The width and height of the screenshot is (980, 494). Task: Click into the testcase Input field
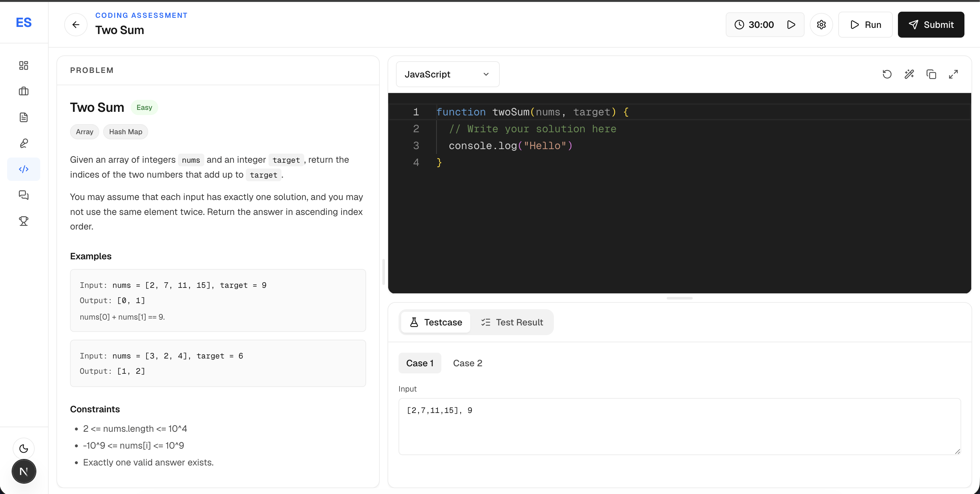pyautogui.click(x=679, y=426)
